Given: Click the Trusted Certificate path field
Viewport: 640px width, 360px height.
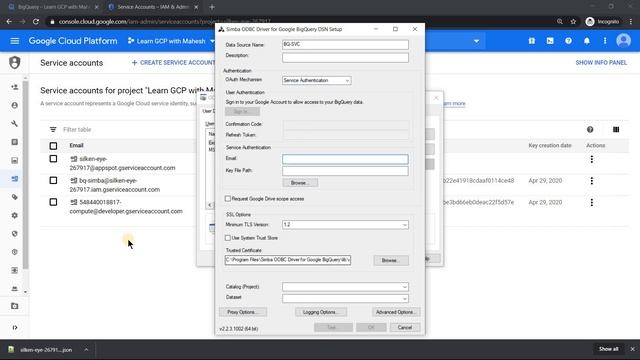Looking at the screenshot, I should [x=288, y=260].
